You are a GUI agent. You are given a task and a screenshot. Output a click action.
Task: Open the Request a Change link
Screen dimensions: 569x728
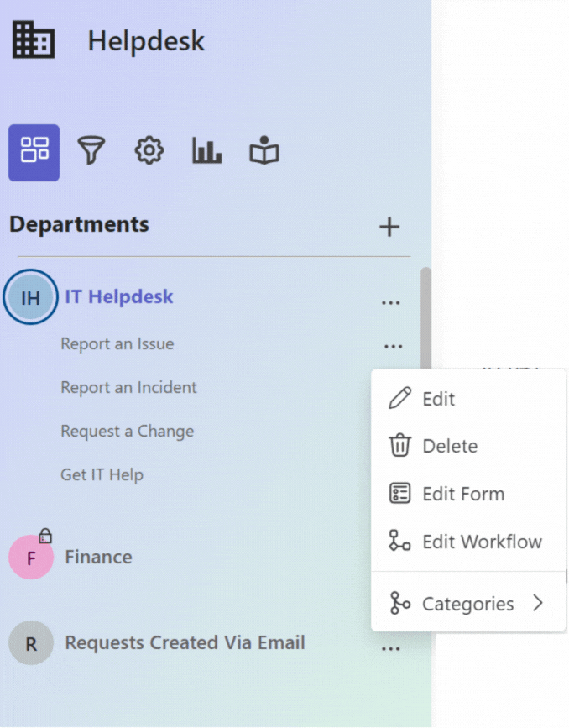(128, 431)
